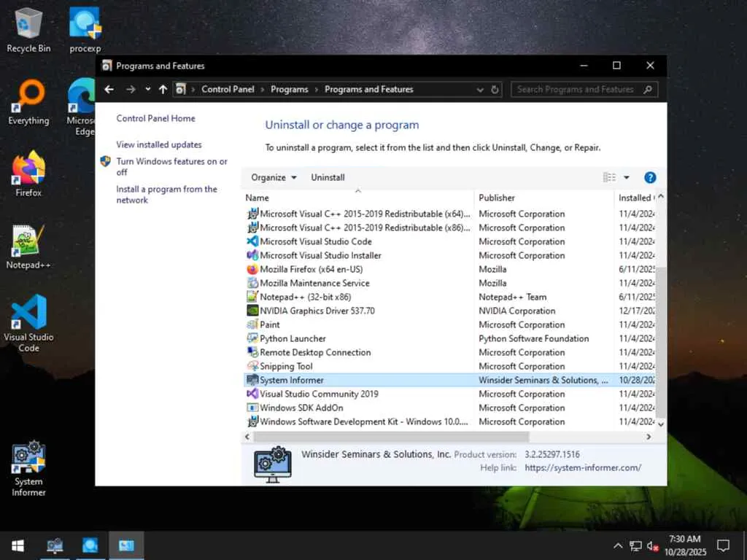The image size is (747, 560).
Task: Sort by the Name column header
Action: (x=357, y=198)
